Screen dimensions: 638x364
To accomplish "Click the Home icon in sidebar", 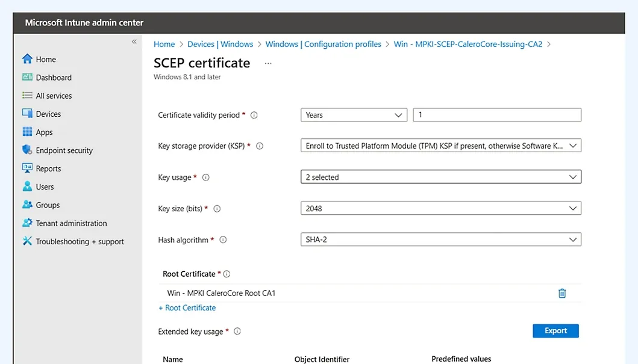I will (27, 59).
